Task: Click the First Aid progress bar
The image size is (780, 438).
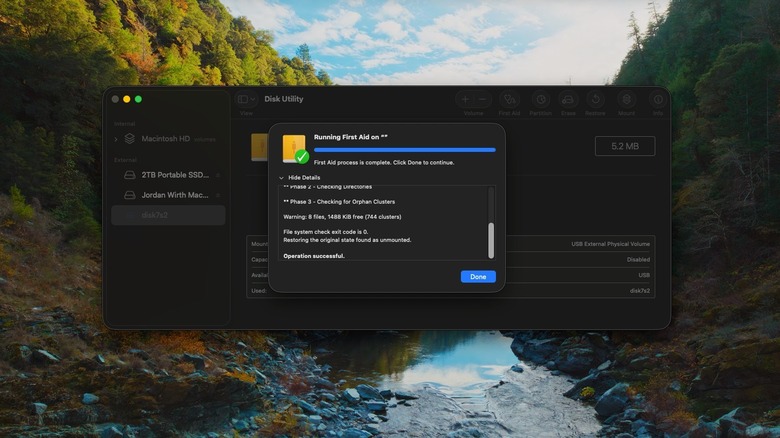Action: [x=404, y=150]
